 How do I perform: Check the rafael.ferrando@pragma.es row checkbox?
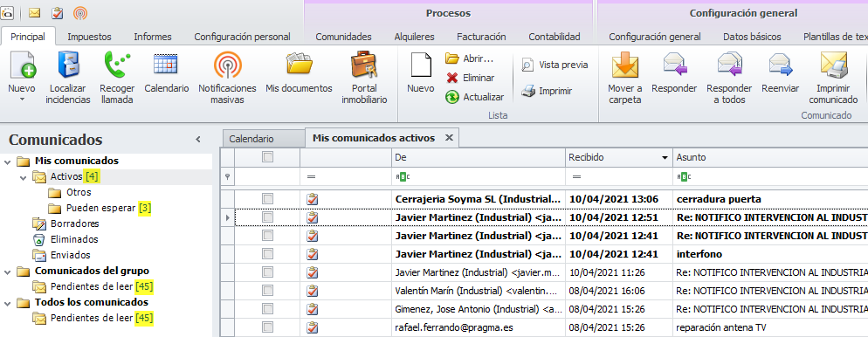click(x=267, y=327)
